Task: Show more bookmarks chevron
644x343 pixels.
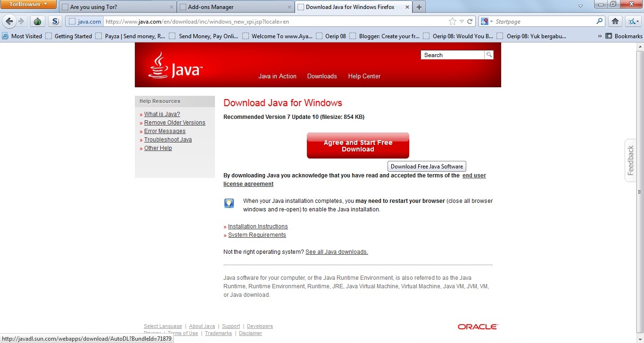Action: pyautogui.click(x=600, y=36)
